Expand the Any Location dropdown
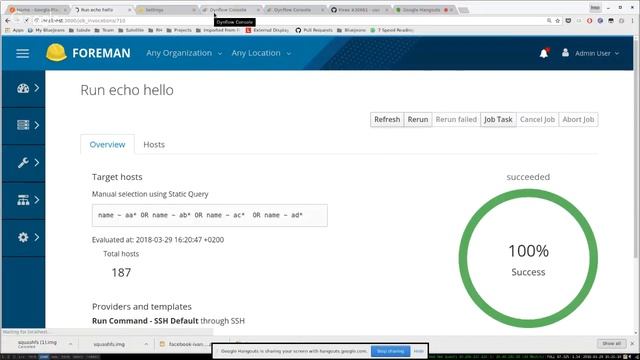The image size is (640, 360). [x=261, y=53]
